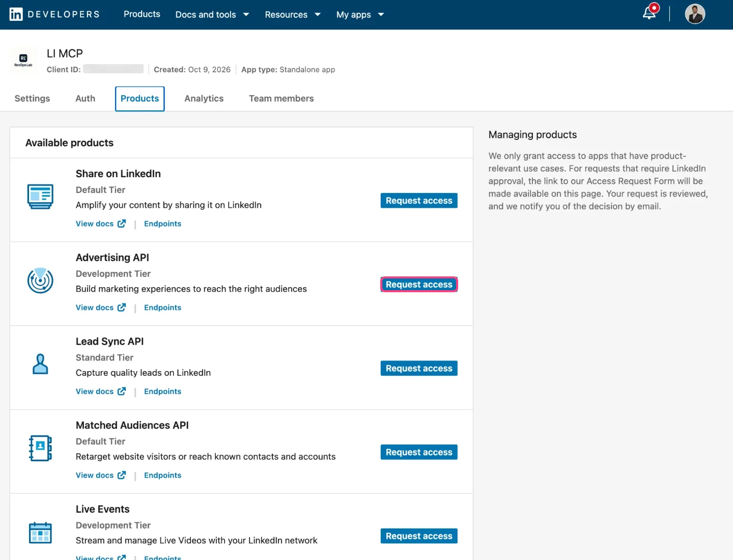Click the Share on LinkedIn product icon
Viewport: 733px width, 560px height.
[x=40, y=197]
